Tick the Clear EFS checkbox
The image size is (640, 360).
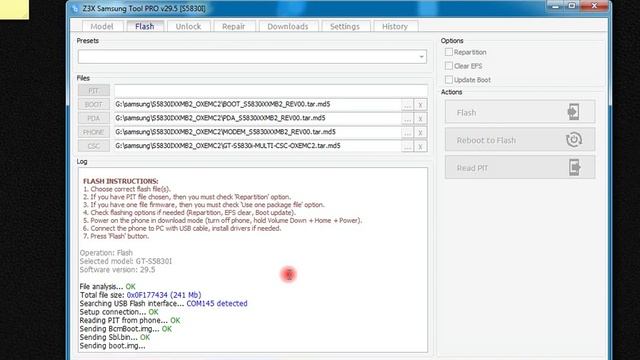(449, 66)
